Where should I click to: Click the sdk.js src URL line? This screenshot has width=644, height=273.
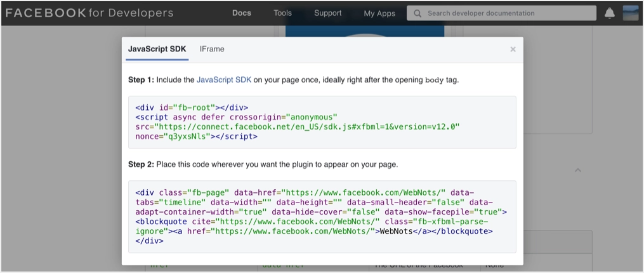[298, 127]
